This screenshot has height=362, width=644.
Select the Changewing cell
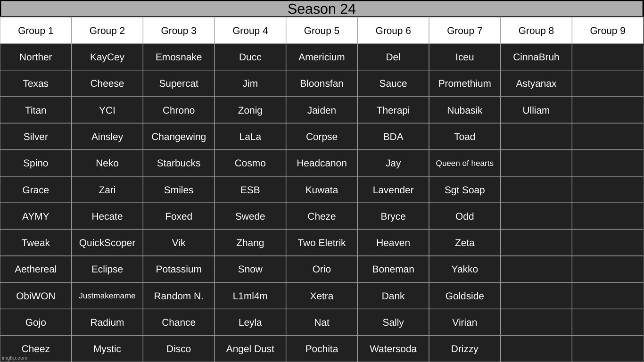coord(179,137)
